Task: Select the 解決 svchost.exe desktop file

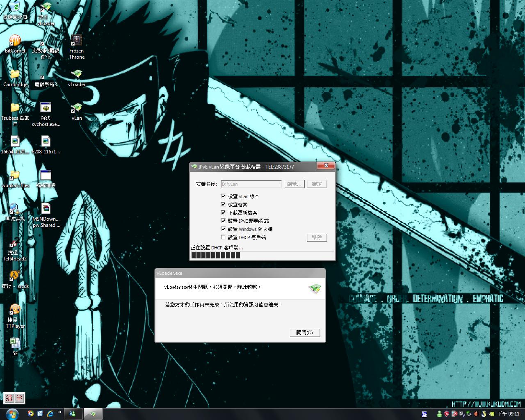Action: point(46,114)
